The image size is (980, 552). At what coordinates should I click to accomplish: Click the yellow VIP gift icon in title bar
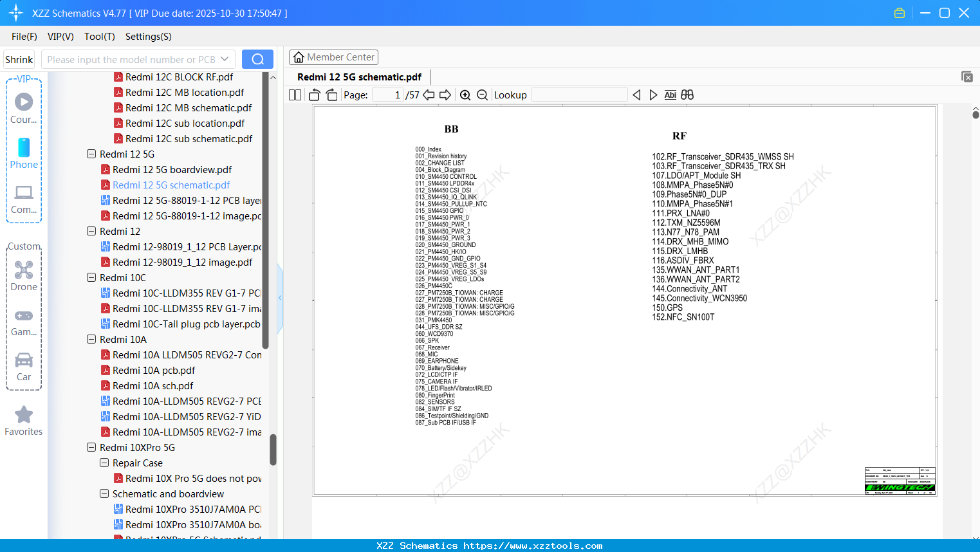[x=900, y=13]
